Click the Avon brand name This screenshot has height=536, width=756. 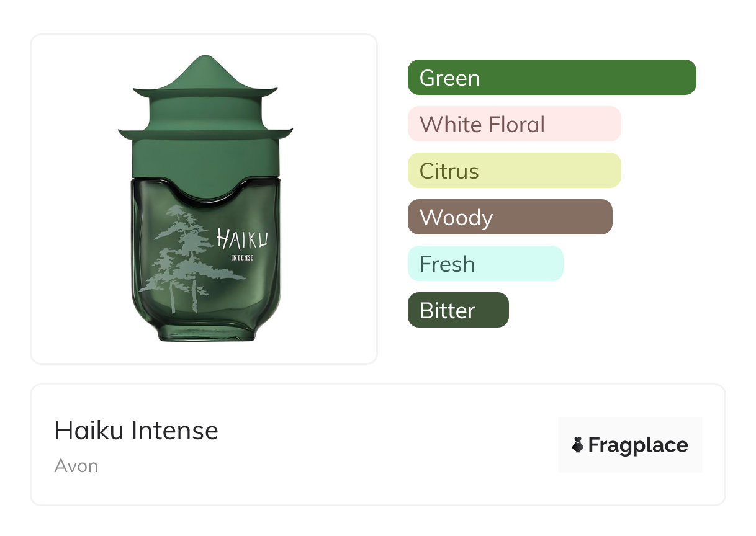pos(76,466)
